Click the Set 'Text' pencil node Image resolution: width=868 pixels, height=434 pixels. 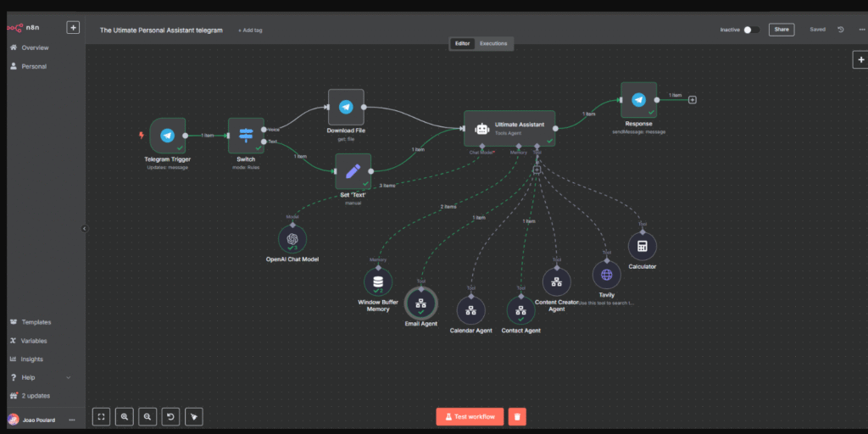click(353, 171)
